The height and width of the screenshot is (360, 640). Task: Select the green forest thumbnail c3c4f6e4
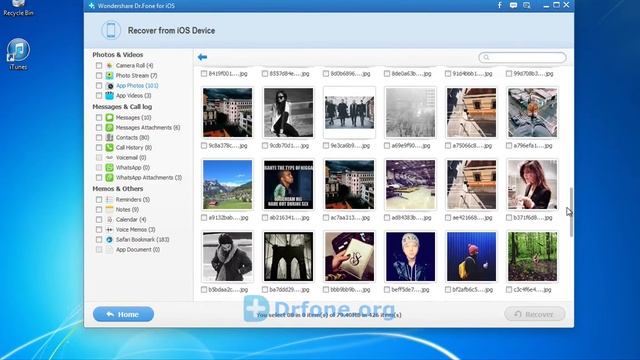point(532,257)
